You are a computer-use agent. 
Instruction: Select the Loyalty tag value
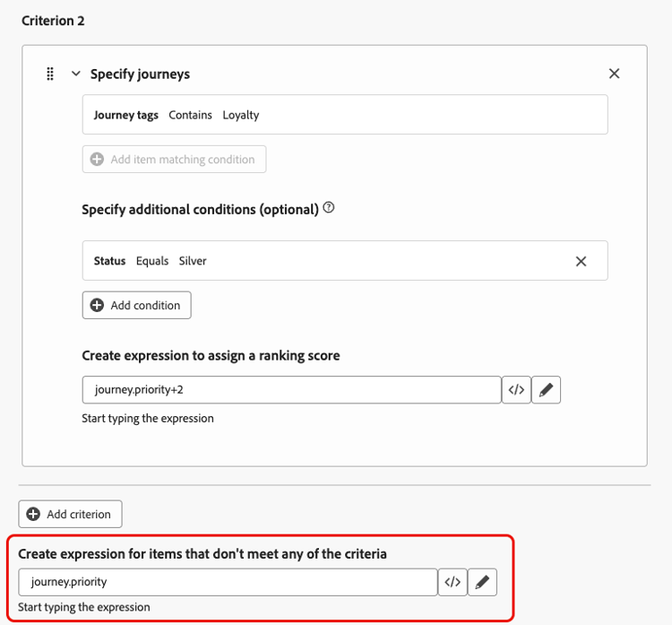point(241,115)
